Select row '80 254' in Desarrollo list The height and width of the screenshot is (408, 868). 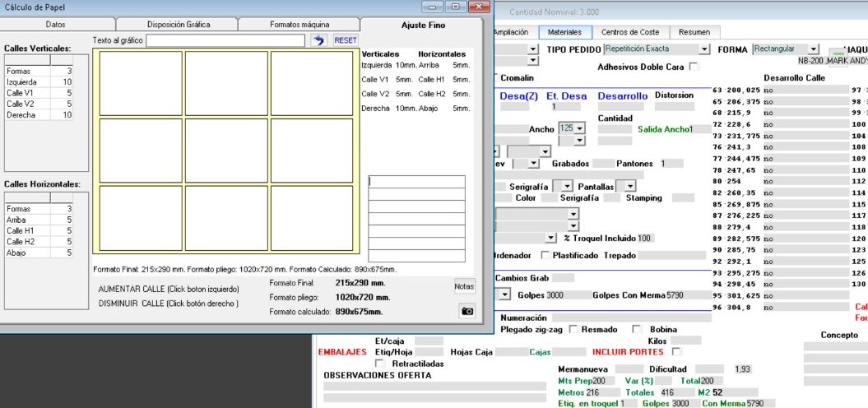point(781,181)
